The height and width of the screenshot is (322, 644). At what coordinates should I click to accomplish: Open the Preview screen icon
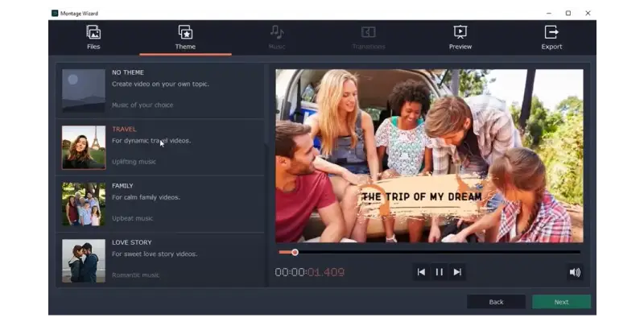[460, 32]
